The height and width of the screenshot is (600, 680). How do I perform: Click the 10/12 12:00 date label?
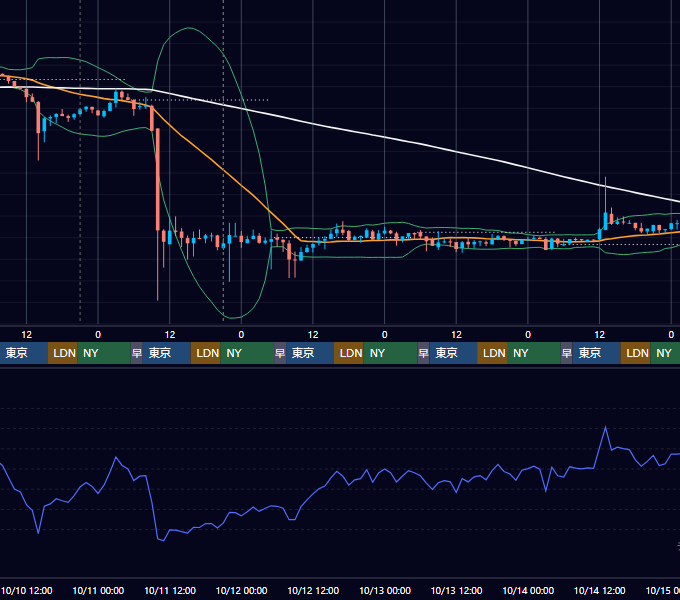[x=313, y=590]
